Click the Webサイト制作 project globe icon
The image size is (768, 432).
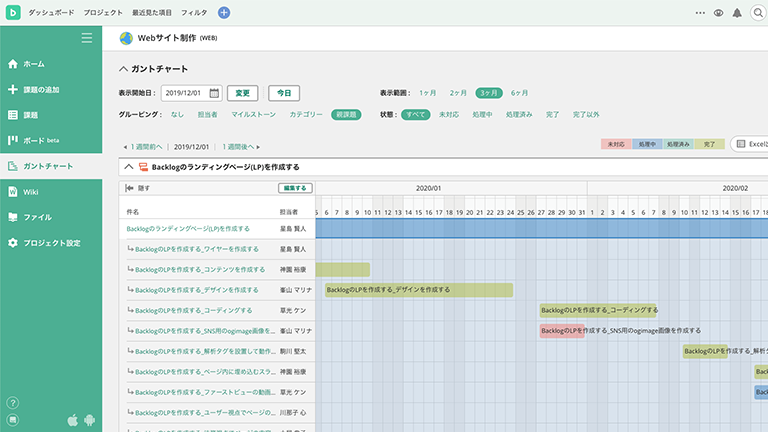(x=126, y=38)
